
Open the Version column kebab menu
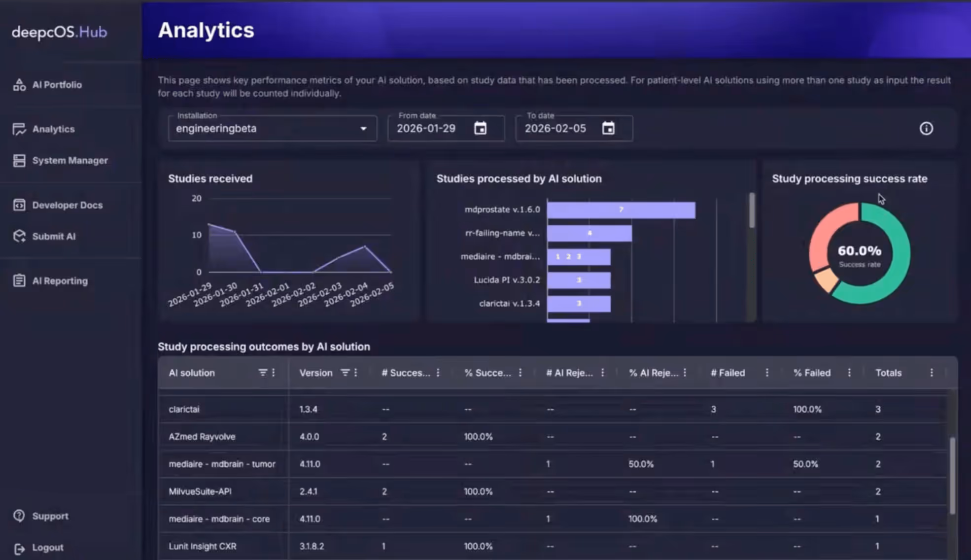tap(355, 373)
